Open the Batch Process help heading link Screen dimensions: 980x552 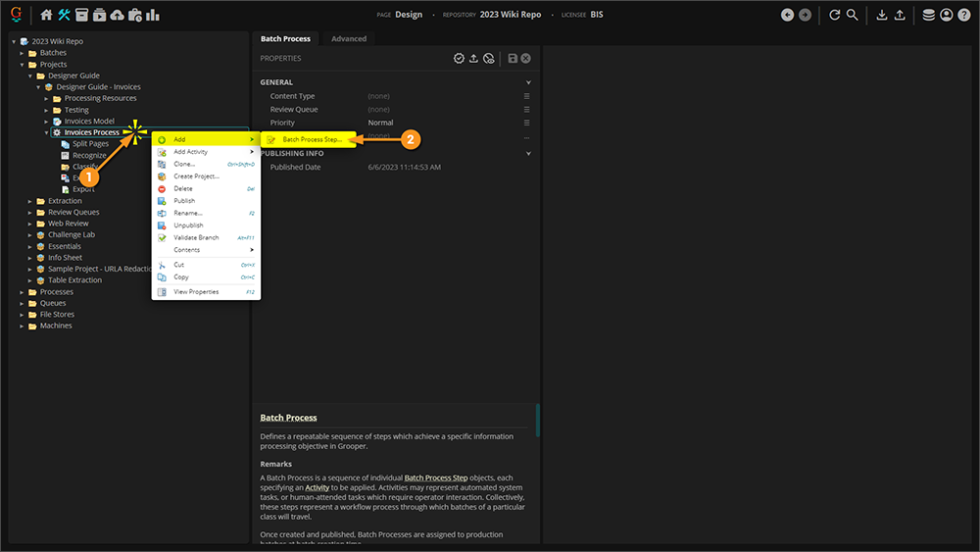[288, 418]
